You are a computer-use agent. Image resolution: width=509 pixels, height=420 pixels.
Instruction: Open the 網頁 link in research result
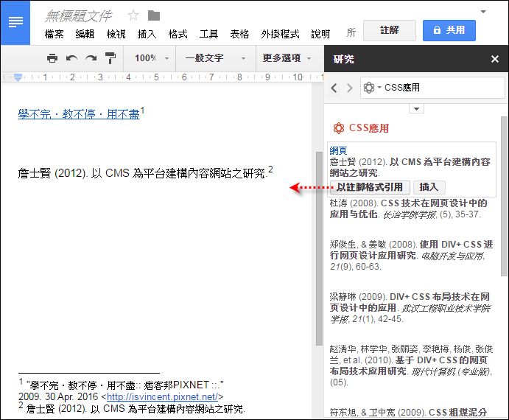[x=338, y=150]
